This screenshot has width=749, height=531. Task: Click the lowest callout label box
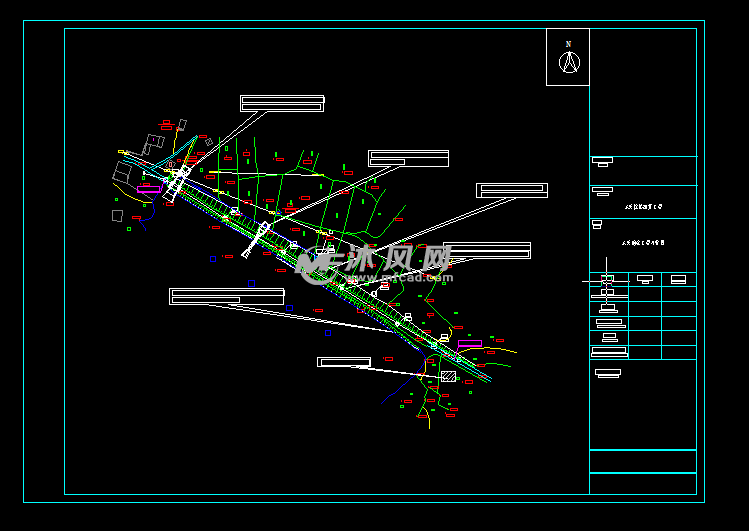click(x=344, y=362)
